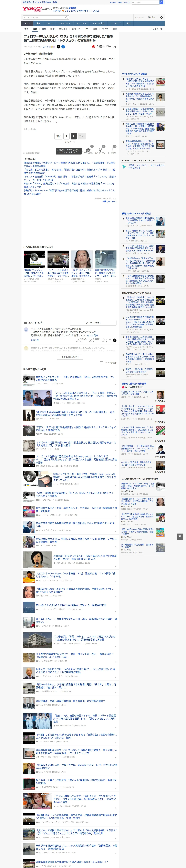Select エンタメ category tab
The image size is (186, 868).
(x=63, y=29)
